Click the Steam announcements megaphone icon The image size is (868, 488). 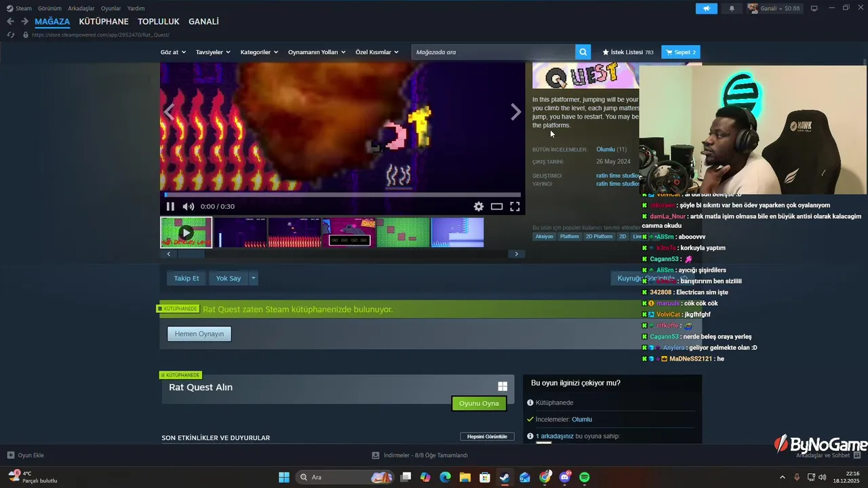click(x=706, y=8)
